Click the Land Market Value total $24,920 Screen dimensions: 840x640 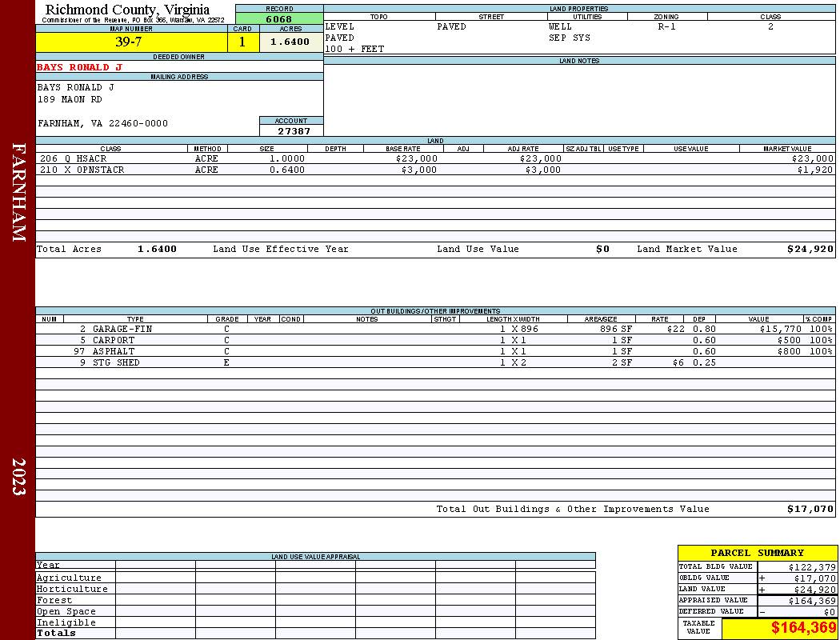pyautogui.click(x=810, y=249)
